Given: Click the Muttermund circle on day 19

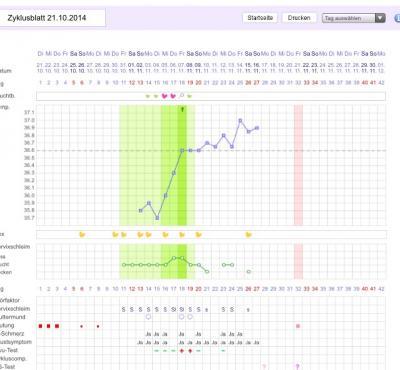Looking at the screenshot, I should (x=190, y=317).
